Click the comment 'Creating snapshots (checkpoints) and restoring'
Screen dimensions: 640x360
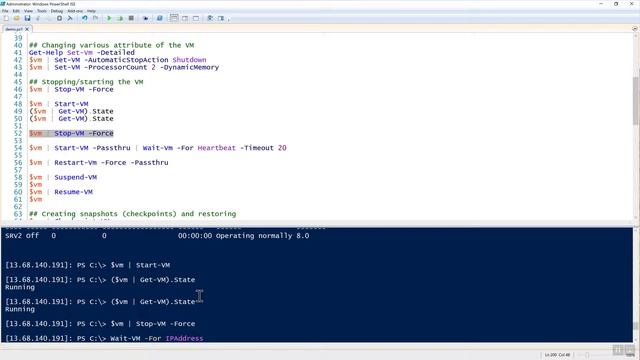pyautogui.click(x=139, y=214)
